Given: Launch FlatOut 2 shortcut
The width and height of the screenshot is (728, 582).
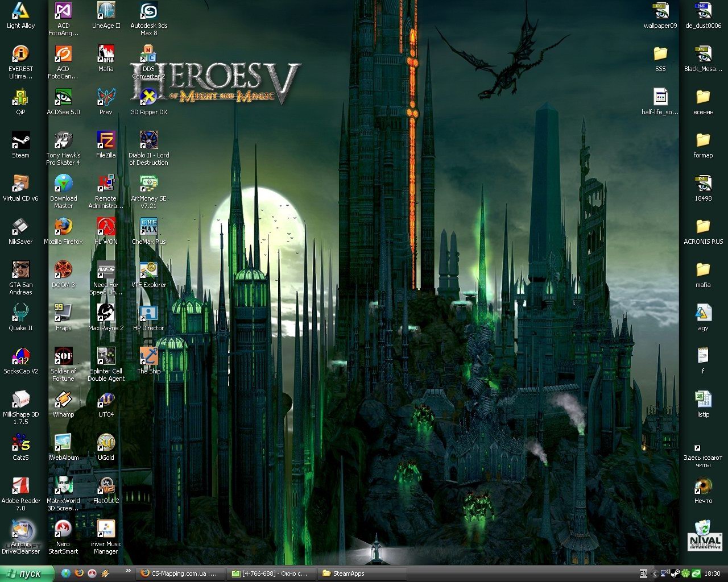Looking at the screenshot, I should tap(106, 487).
